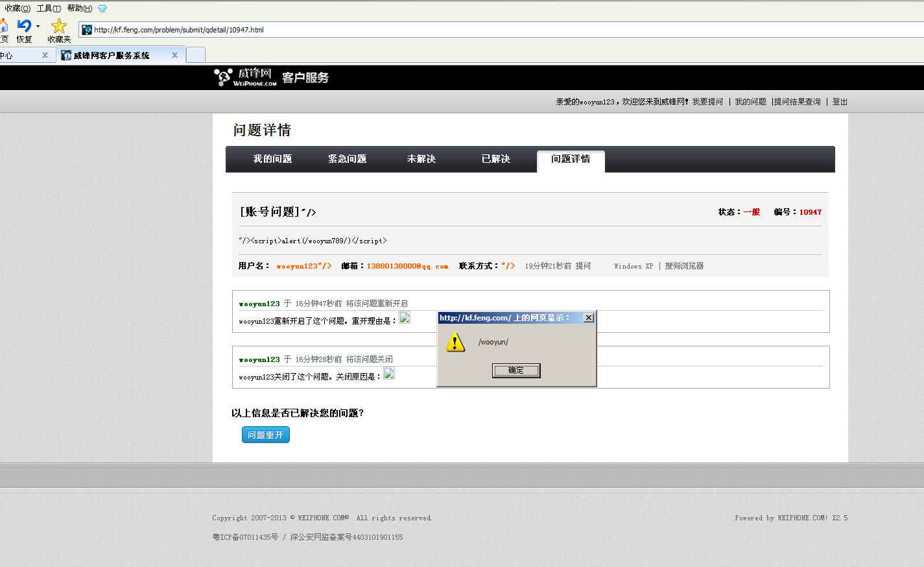
Task: Click the script alert text in issue body
Action: 313,241
